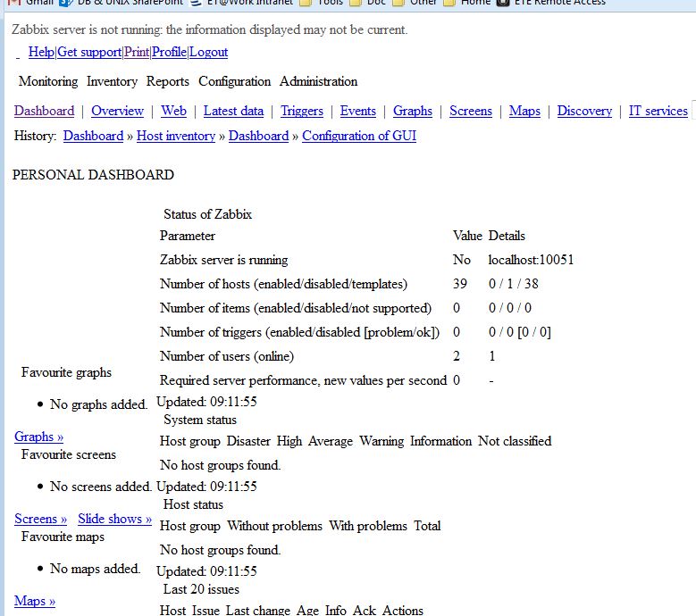Image resolution: width=696 pixels, height=616 pixels.
Task: Click the System status title
Action: [200, 420]
